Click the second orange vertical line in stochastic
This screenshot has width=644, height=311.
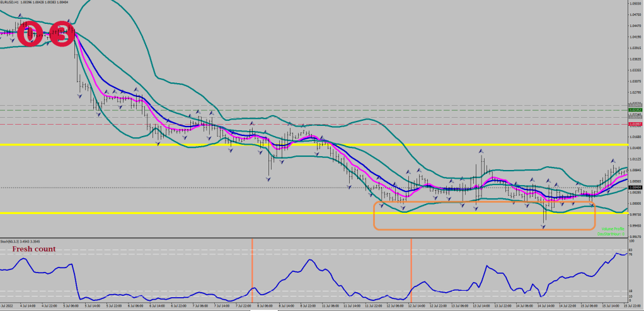point(411,271)
